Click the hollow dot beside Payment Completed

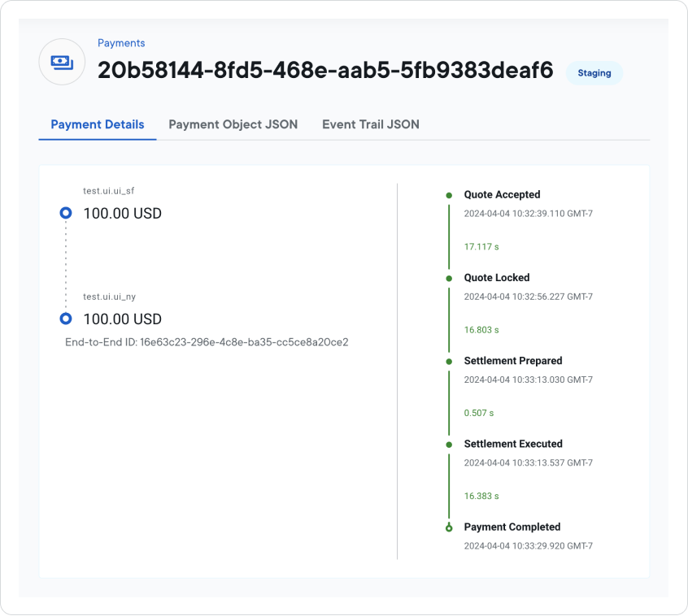pyautogui.click(x=449, y=527)
